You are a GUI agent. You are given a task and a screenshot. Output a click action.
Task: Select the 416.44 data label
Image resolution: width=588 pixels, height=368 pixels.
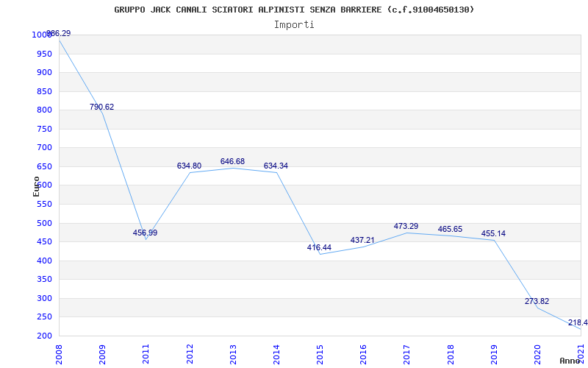click(319, 248)
